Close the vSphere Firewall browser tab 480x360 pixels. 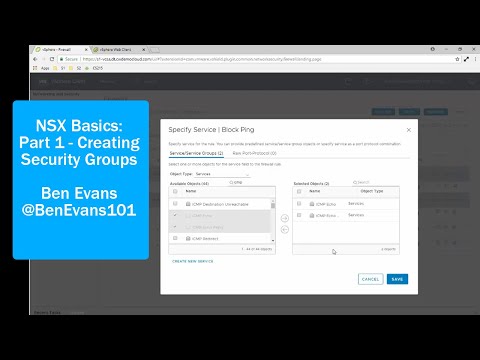86,49
